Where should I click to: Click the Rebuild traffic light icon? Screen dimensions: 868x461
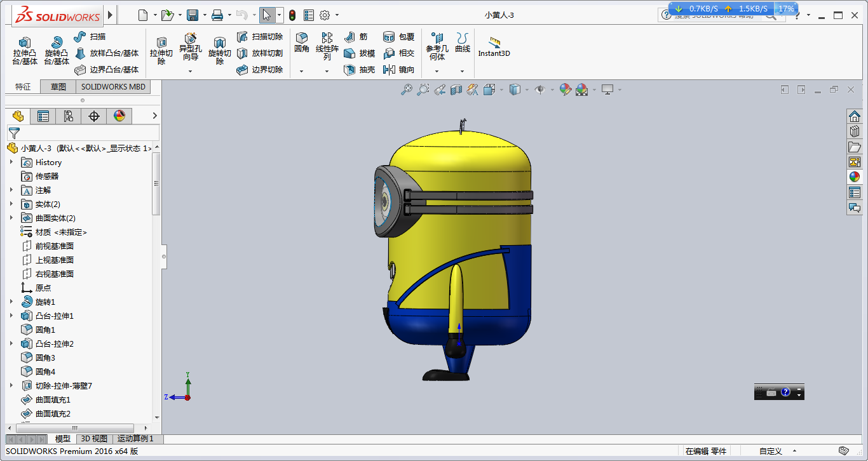292,15
